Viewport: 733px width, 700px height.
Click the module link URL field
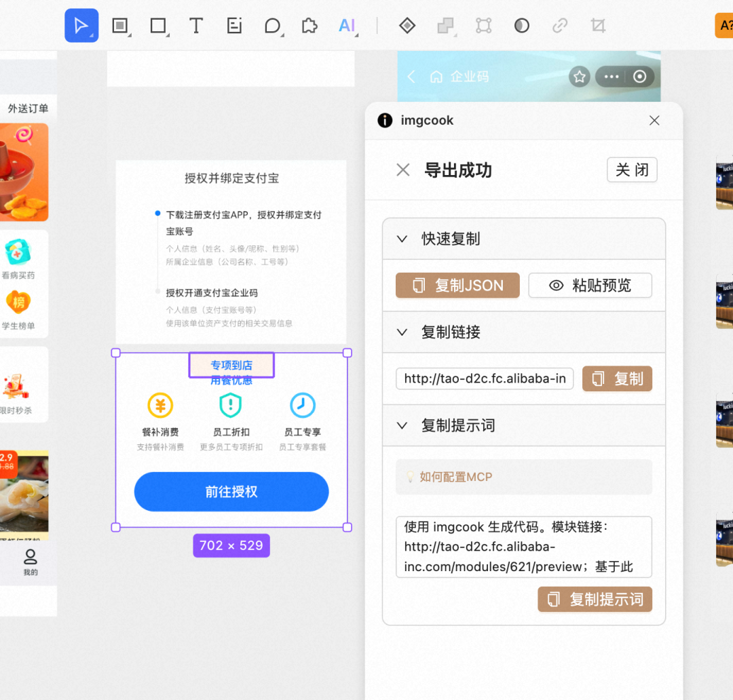(x=484, y=378)
